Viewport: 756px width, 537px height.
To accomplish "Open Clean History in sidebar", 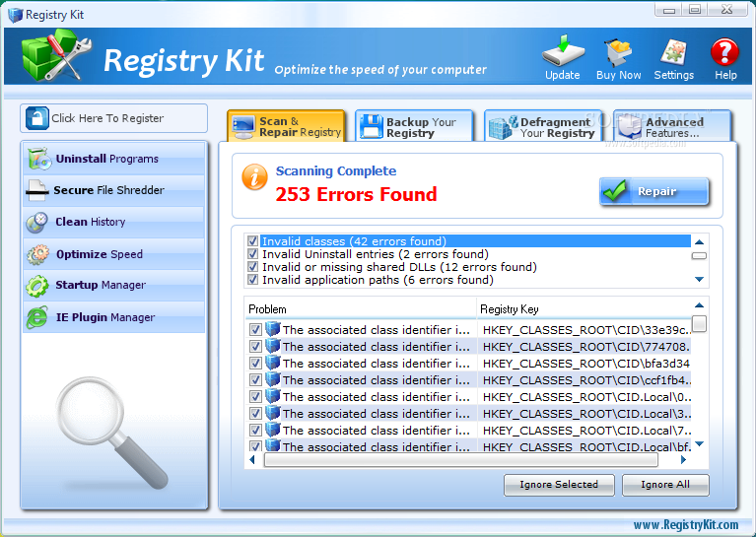I will coord(113,223).
